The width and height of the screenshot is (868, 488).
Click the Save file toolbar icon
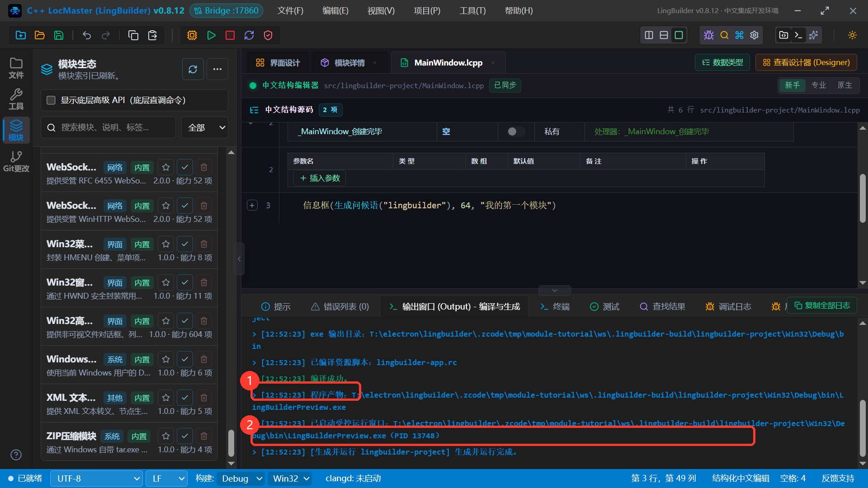pyautogui.click(x=59, y=35)
